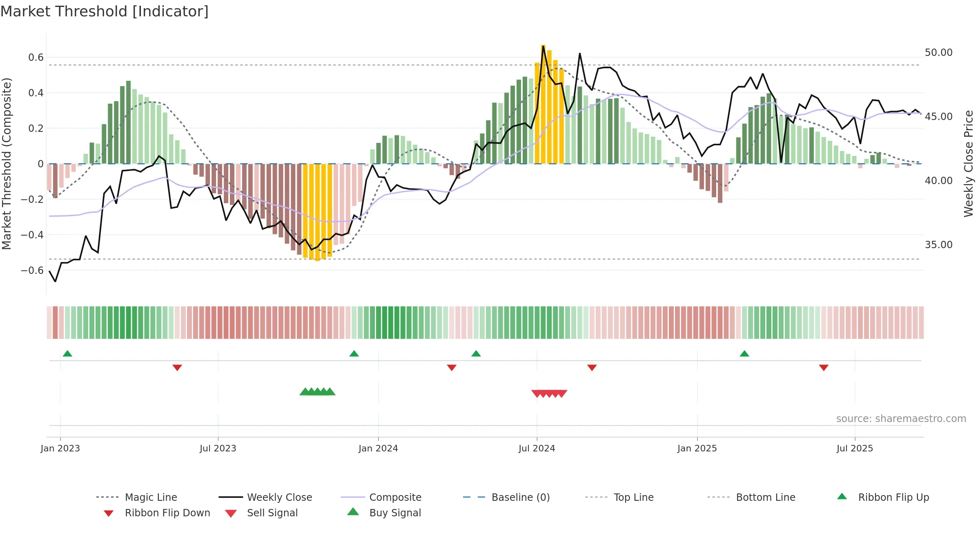Toggle the Magic Line legend entry

(x=137, y=497)
